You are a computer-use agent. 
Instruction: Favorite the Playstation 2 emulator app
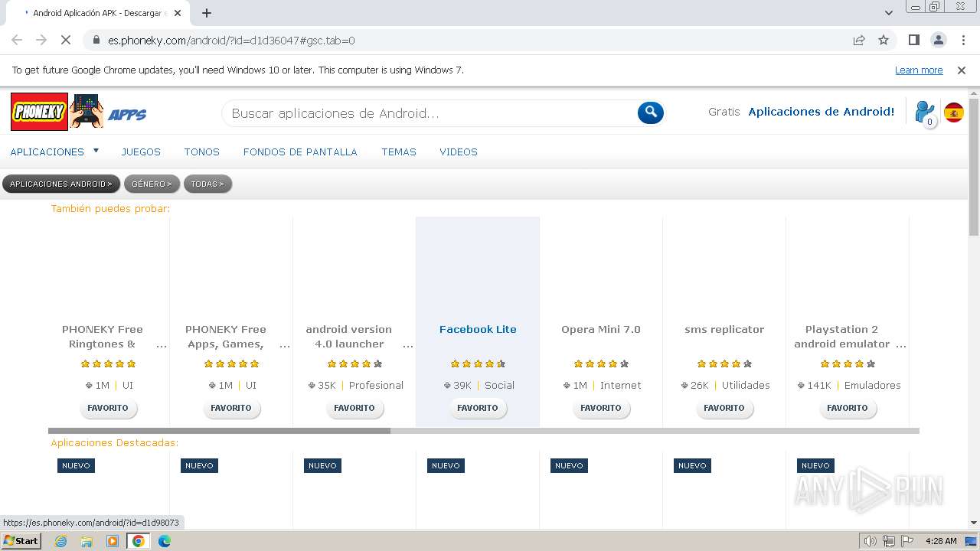pos(848,408)
